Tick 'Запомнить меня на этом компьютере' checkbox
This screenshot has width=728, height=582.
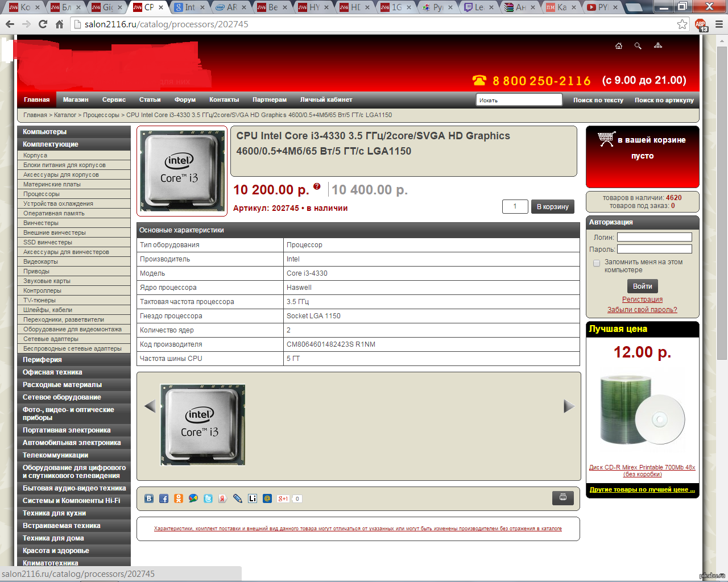(597, 263)
